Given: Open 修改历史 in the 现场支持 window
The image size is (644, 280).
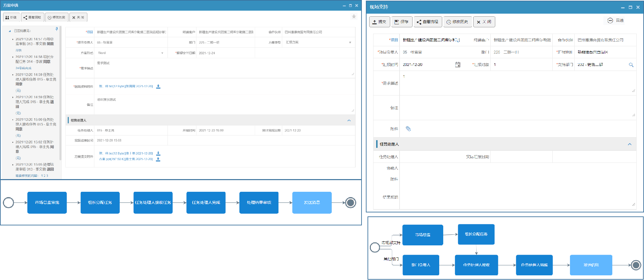Looking at the screenshot, I should (457, 22).
